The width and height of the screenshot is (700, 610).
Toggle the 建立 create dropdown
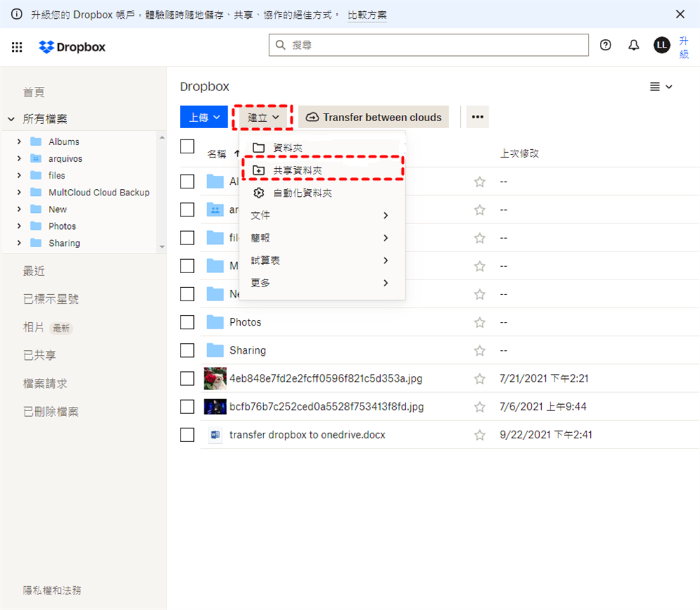pyautogui.click(x=263, y=118)
